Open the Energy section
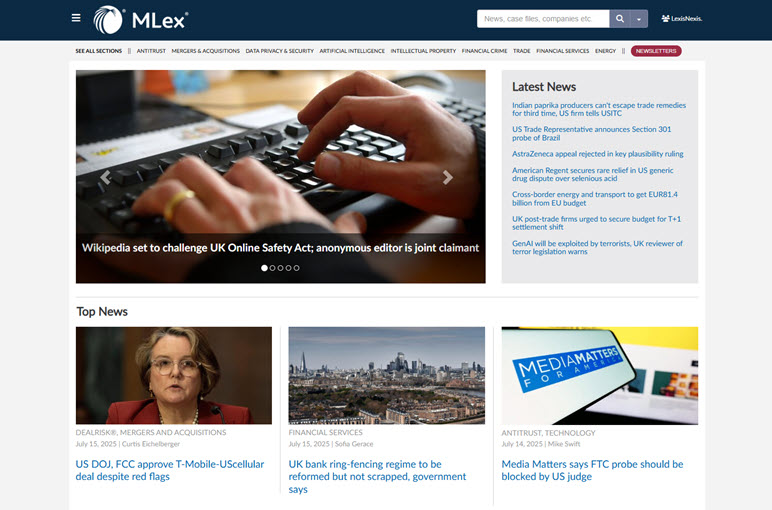 [605, 51]
